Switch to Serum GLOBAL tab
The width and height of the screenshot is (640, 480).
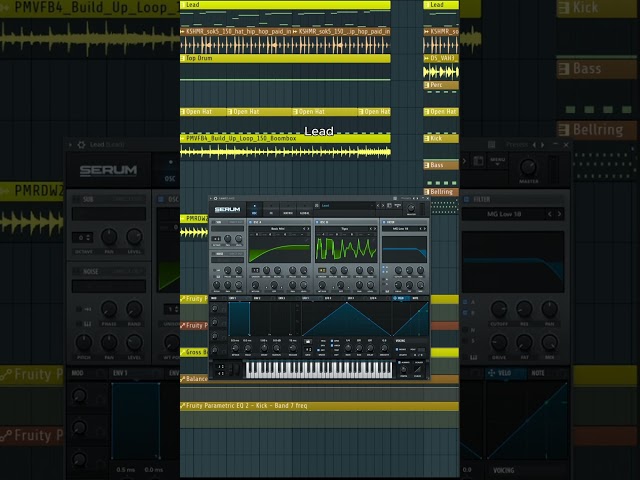(304, 209)
